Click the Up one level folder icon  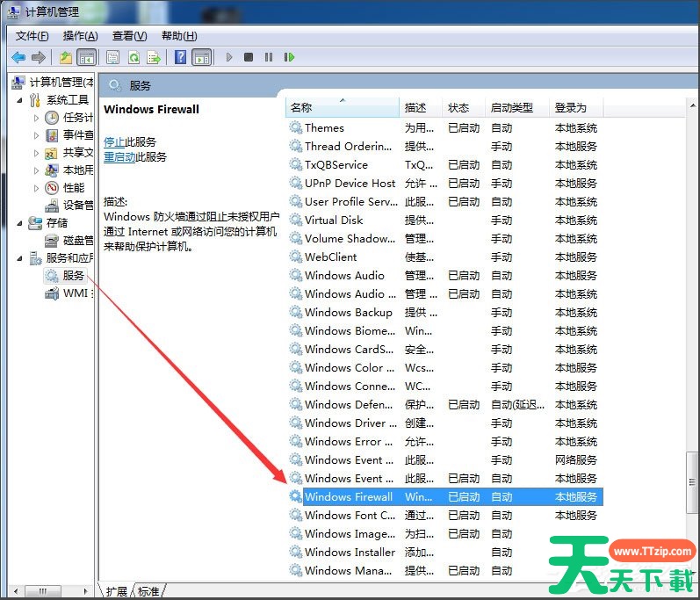66,57
